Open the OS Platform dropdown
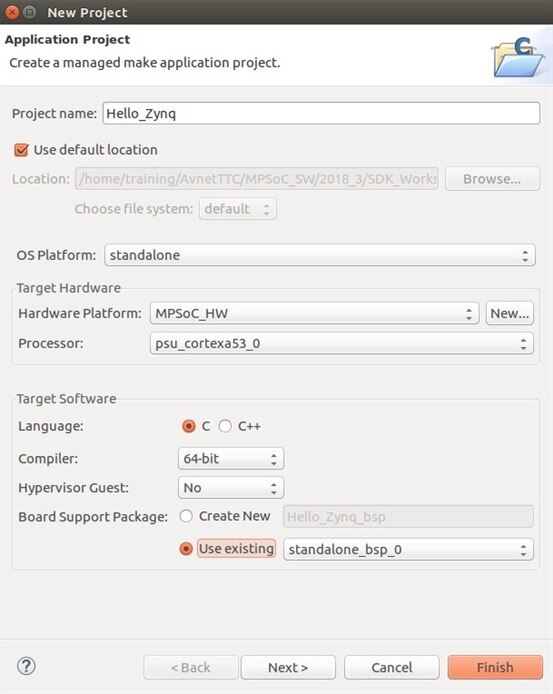This screenshot has width=553, height=694. pyautogui.click(x=320, y=255)
